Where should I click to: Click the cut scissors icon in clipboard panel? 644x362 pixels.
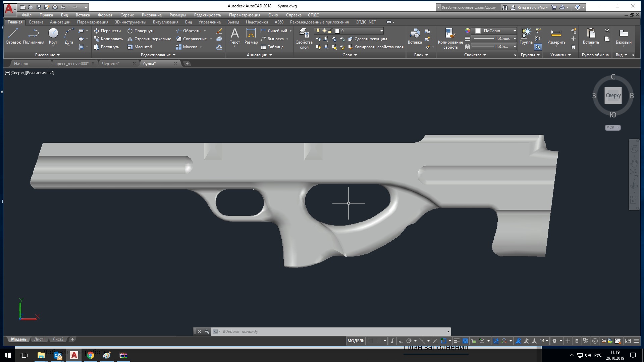coord(607,31)
